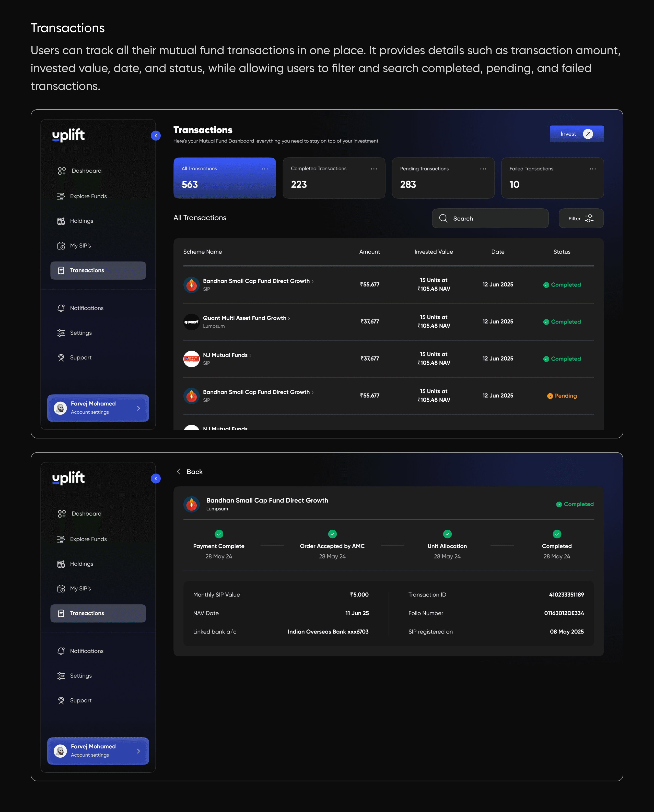
Task: Collapse the top sidebar with the blue chevron
Action: tap(156, 136)
